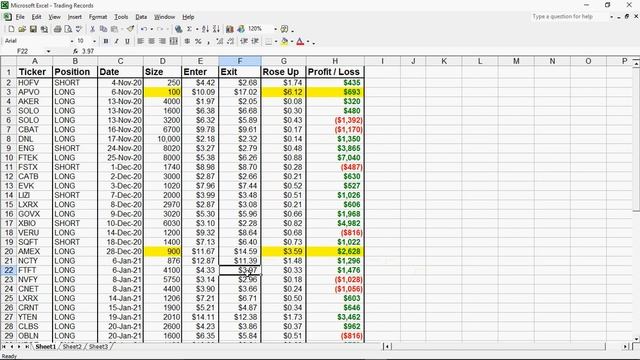Viewport: 640px width, 360px height.
Task: Apply the yellow Fill Color bucket
Action: pyautogui.click(x=284, y=41)
